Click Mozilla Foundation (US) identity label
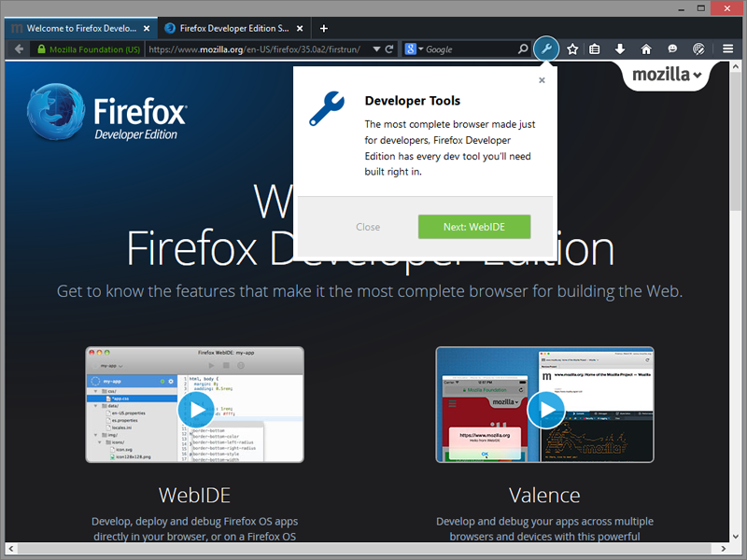747x560 pixels. click(x=95, y=49)
